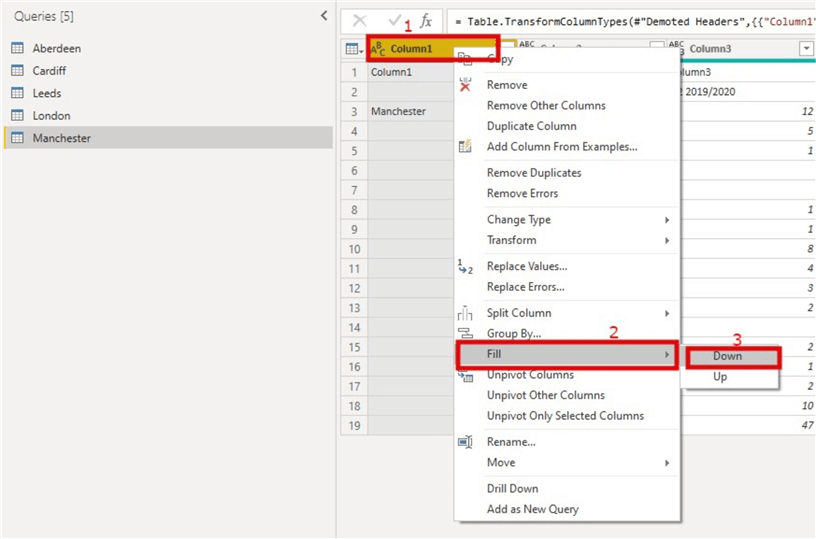Choose Unpivot Other Columns option
This screenshot has height=539, width=816.
click(545, 395)
